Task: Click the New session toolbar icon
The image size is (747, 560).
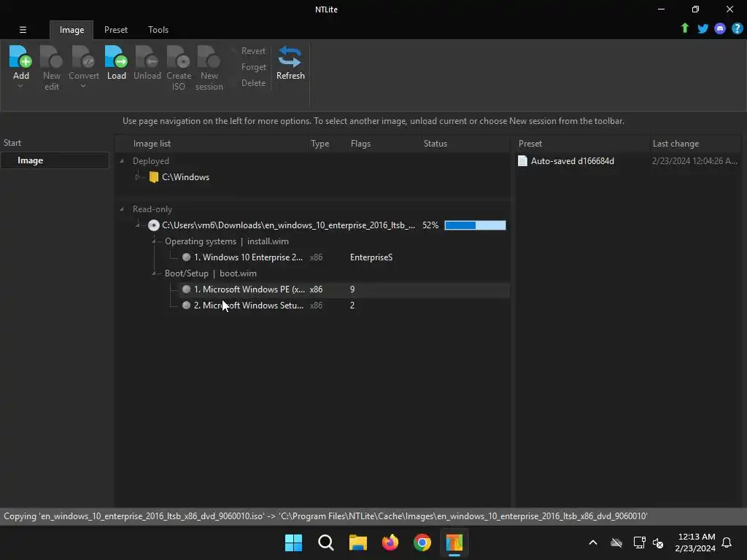Action: click(x=209, y=57)
